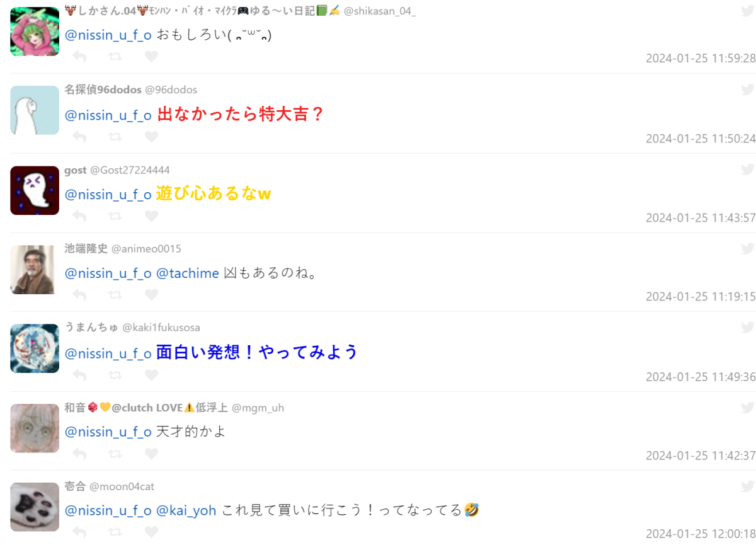Open うまんちゅ's profile avatar
Image resolution: width=756 pixels, height=545 pixels.
(x=35, y=348)
